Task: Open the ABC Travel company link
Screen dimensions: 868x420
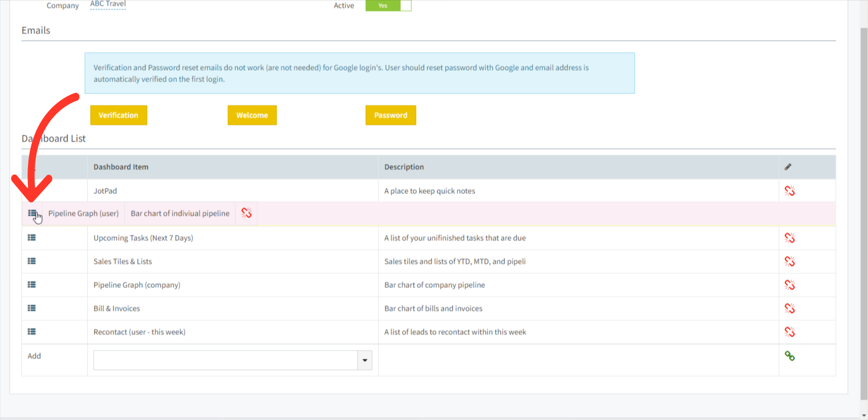Action: point(108,4)
